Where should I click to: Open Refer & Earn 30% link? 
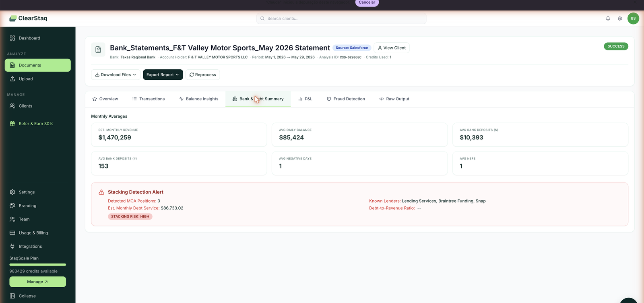click(x=38, y=124)
